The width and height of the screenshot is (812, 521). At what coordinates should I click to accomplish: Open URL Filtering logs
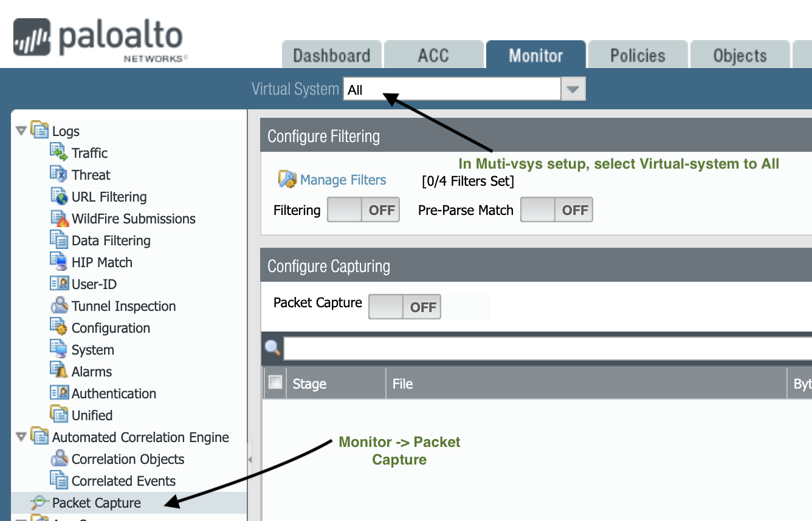coord(106,196)
